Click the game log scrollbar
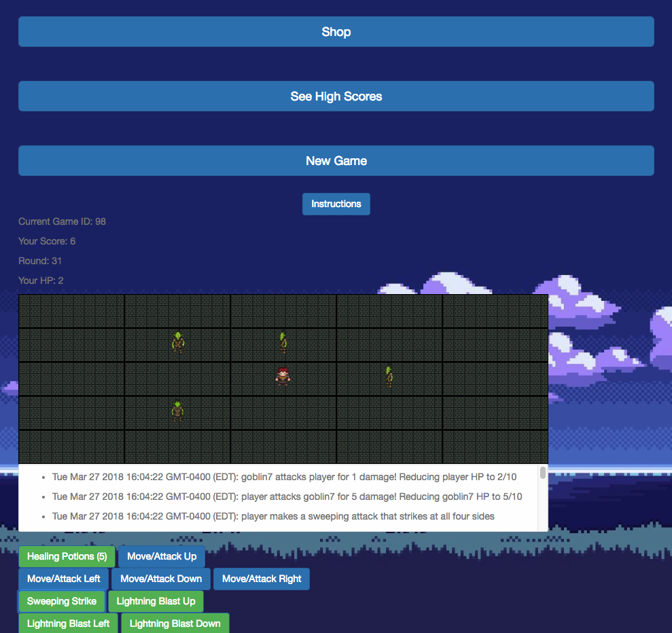The width and height of the screenshot is (672, 633). click(543, 473)
